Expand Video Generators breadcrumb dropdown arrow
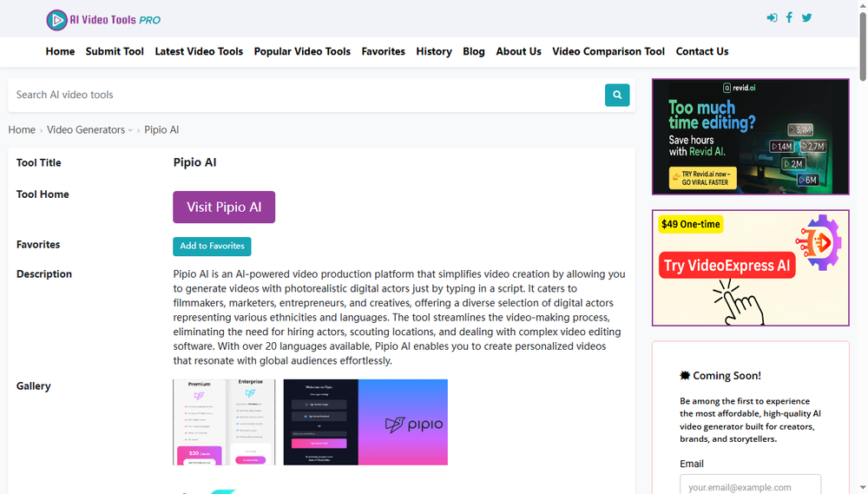Screen dimensions: 868x494 pyautogui.click(x=130, y=131)
